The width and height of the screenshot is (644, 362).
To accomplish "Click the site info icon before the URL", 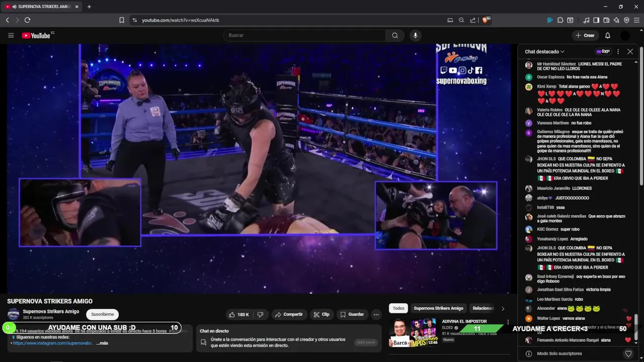I will click(134, 20).
